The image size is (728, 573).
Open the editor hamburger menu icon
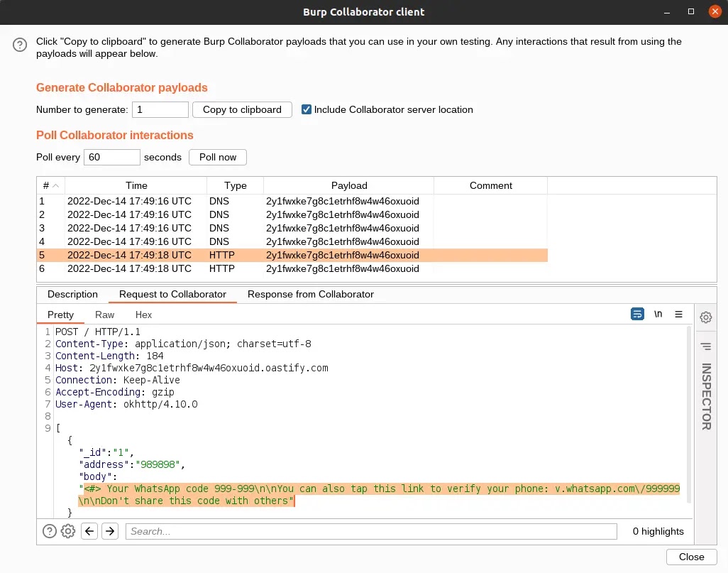coord(678,314)
